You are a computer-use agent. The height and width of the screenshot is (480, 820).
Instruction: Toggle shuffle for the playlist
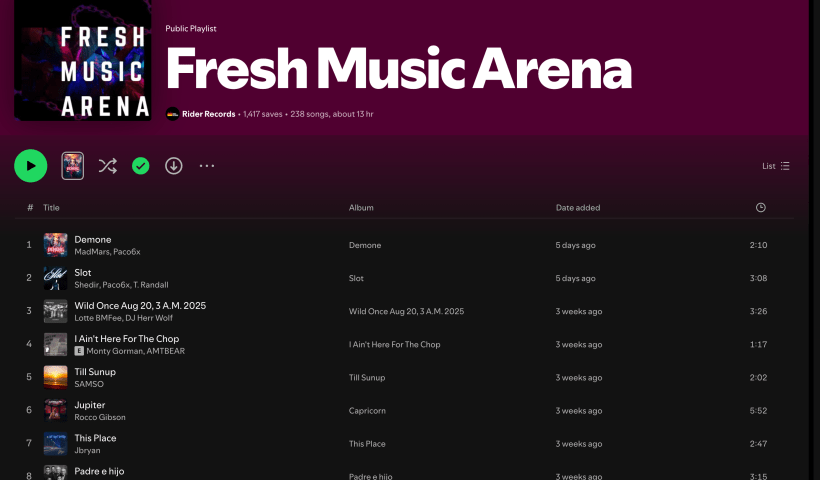click(x=108, y=166)
